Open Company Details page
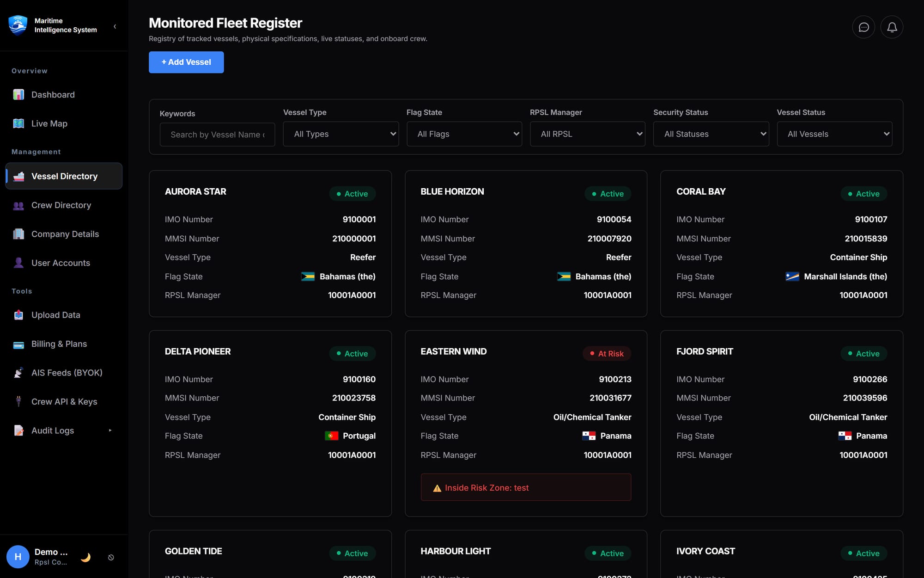The height and width of the screenshot is (578, 924). 64,234
